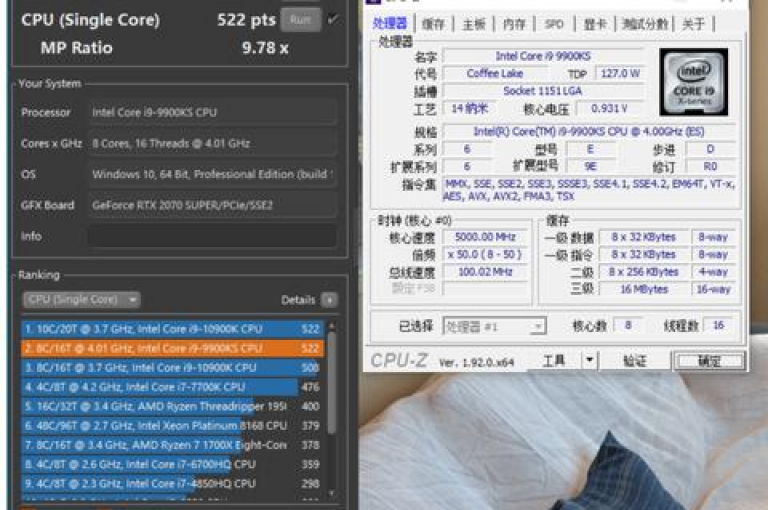Select ranking row Intel Core i7-6700HQ
The height and width of the screenshot is (510, 768).
[172, 464]
